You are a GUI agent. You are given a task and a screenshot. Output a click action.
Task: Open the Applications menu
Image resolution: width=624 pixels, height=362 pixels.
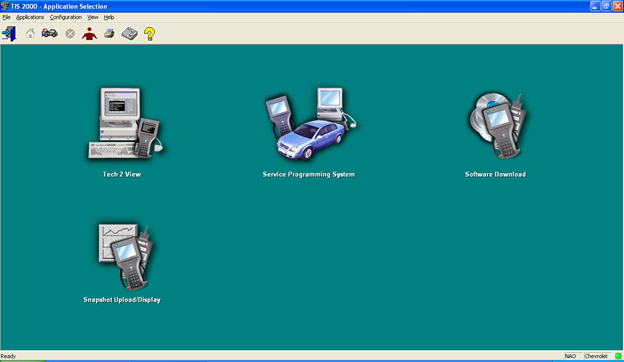(x=30, y=17)
